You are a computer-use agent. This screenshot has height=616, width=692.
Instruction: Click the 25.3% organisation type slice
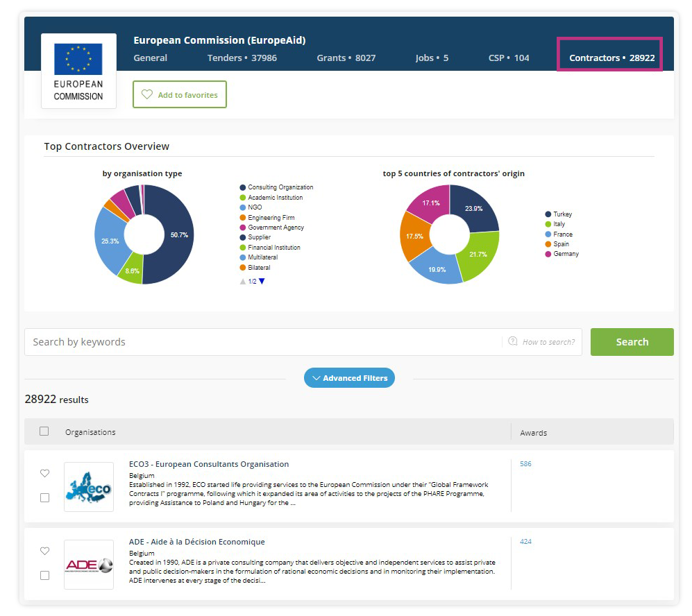[x=110, y=241]
